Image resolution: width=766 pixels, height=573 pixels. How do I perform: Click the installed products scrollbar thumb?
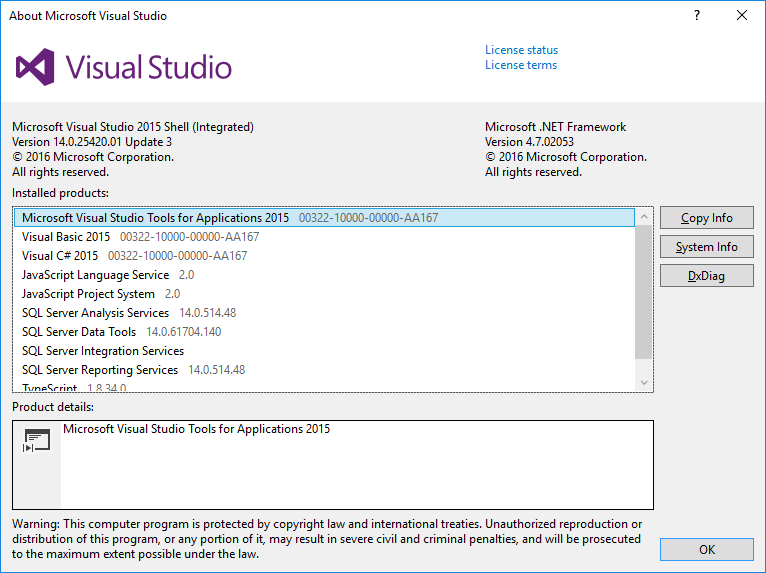pyautogui.click(x=644, y=292)
